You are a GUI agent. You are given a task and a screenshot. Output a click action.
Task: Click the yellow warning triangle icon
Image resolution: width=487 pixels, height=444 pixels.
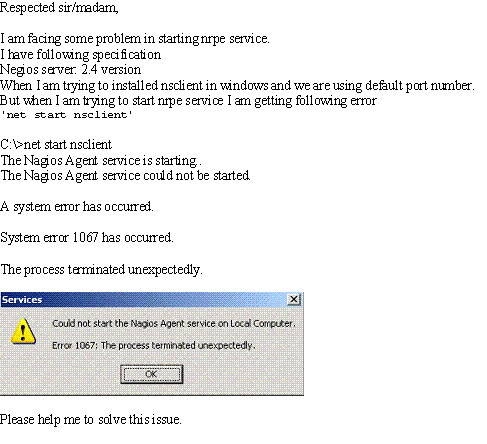click(23, 331)
